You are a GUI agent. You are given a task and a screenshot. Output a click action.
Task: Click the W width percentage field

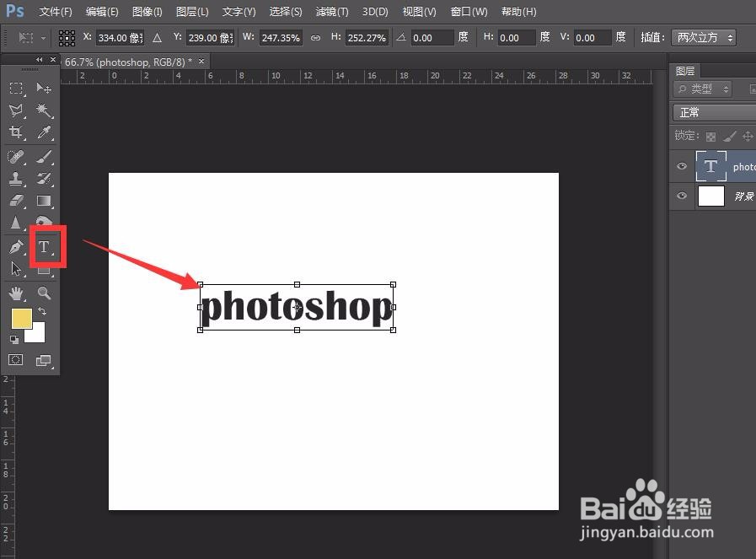coord(281,38)
